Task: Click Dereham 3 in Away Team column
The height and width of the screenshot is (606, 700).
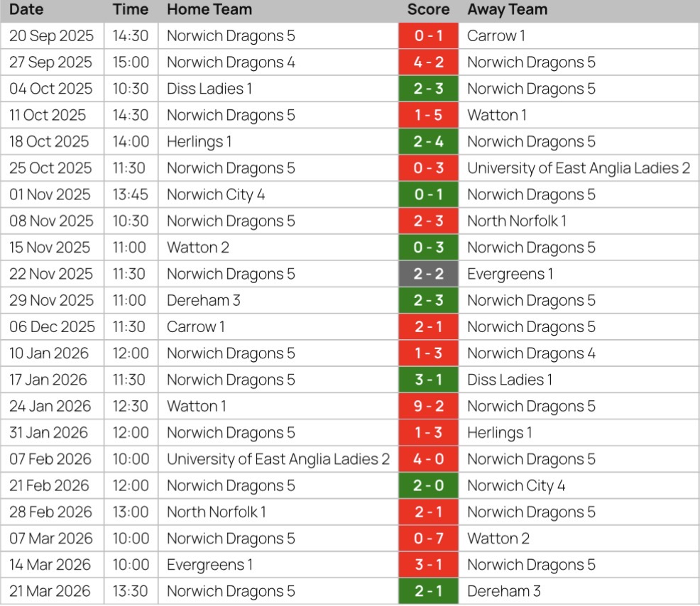Action: (x=503, y=591)
